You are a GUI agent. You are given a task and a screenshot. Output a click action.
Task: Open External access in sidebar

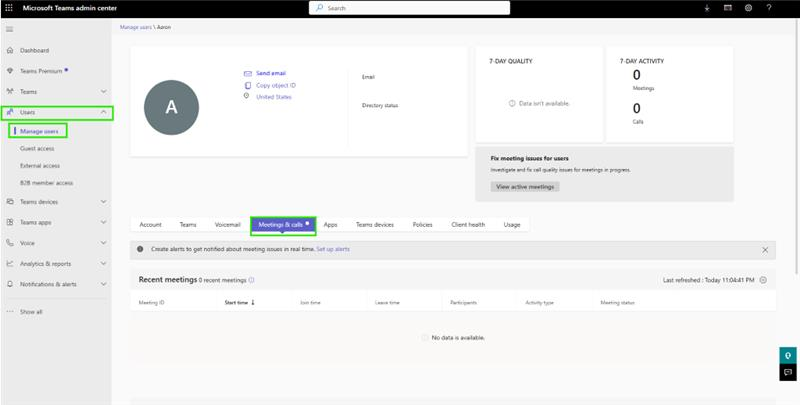pos(40,166)
